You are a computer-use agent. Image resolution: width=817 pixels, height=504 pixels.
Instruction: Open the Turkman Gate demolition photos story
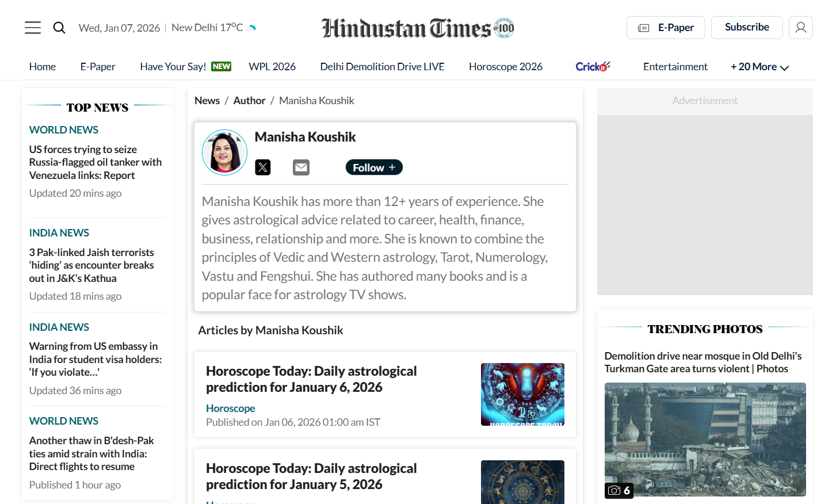(x=703, y=361)
